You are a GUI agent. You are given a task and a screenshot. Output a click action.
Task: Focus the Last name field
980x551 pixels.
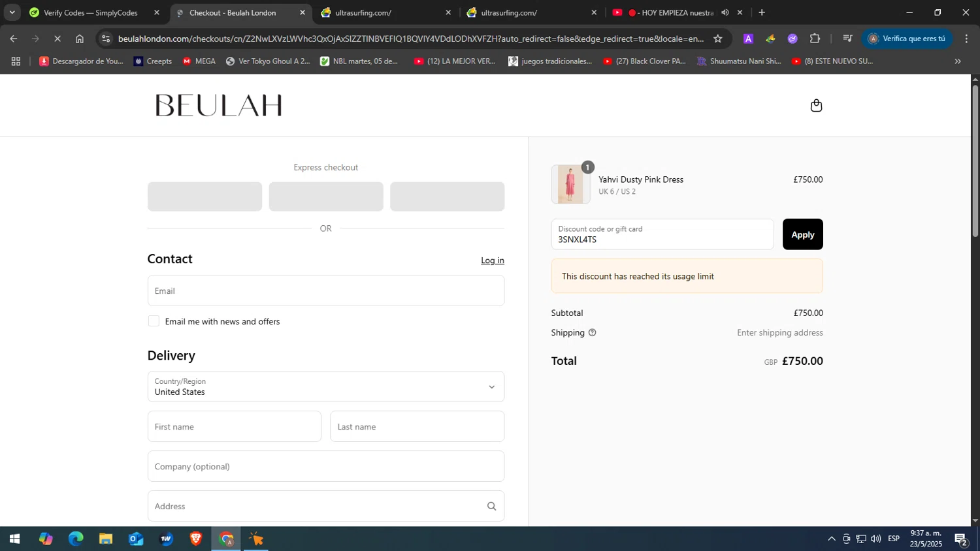click(x=417, y=426)
